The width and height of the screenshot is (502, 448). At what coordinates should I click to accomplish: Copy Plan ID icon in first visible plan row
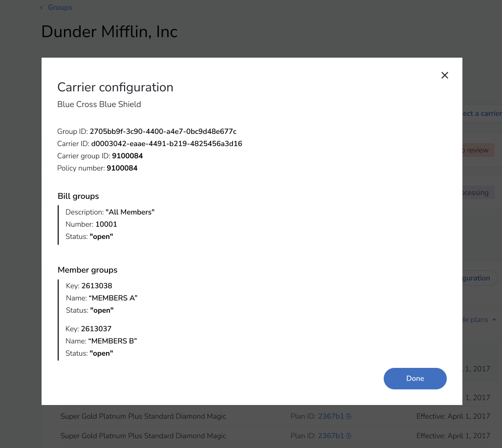[349, 416]
